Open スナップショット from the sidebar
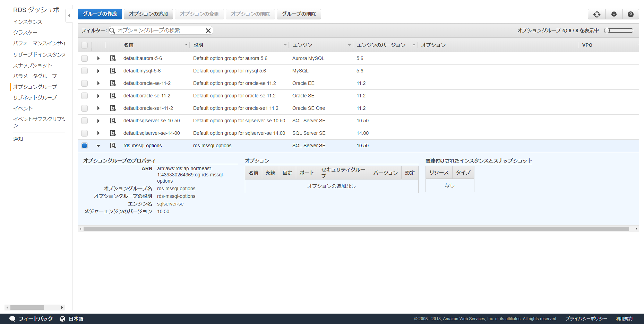Viewport: 644px width, 324px height. pos(33,65)
